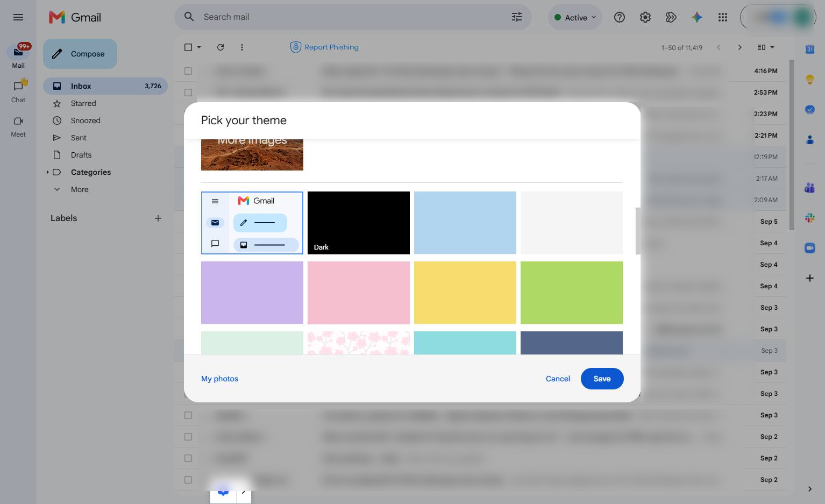Toggle the select-all checkbox in toolbar
Viewport: 825px width, 504px height.
[x=188, y=47]
